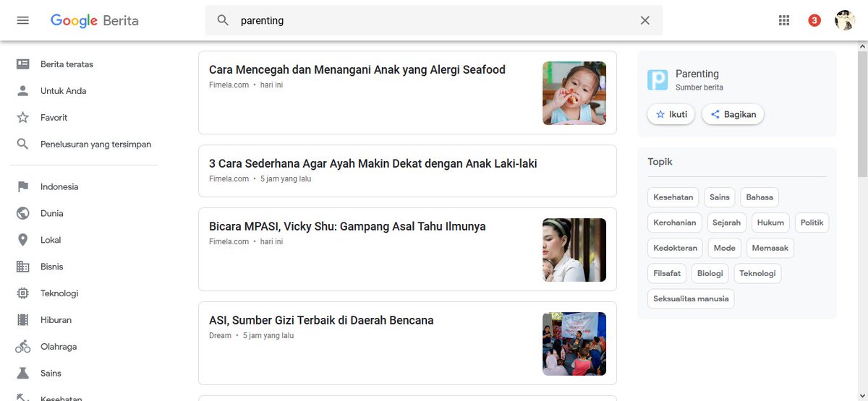Image resolution: width=868 pixels, height=401 pixels.
Task: Go to Berita teratas section
Action: [x=67, y=64]
